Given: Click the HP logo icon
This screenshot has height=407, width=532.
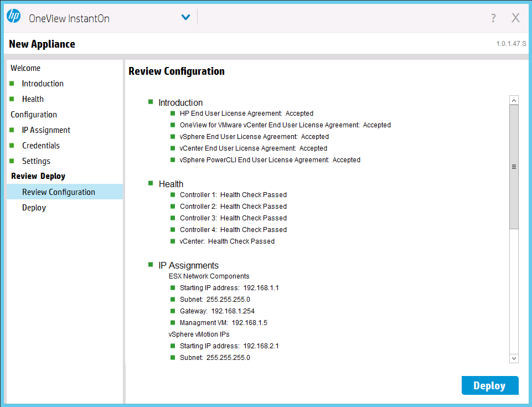Looking at the screenshot, I should [13, 17].
